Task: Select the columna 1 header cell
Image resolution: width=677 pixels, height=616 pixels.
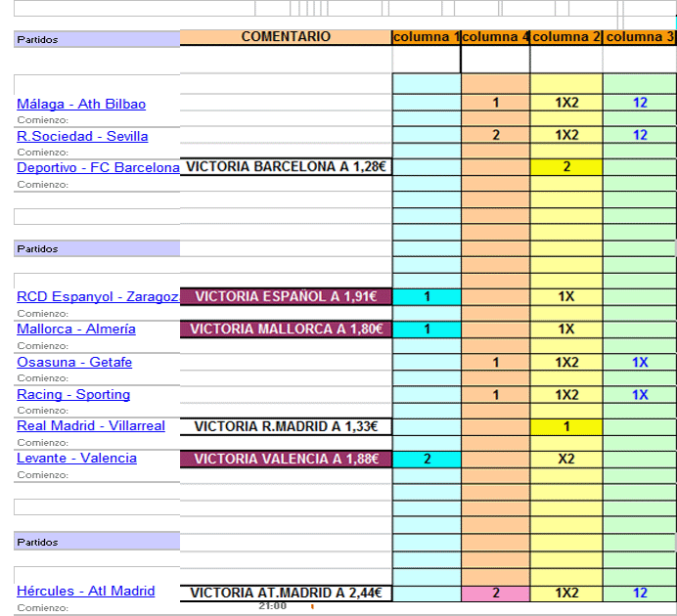Action: 427,37
